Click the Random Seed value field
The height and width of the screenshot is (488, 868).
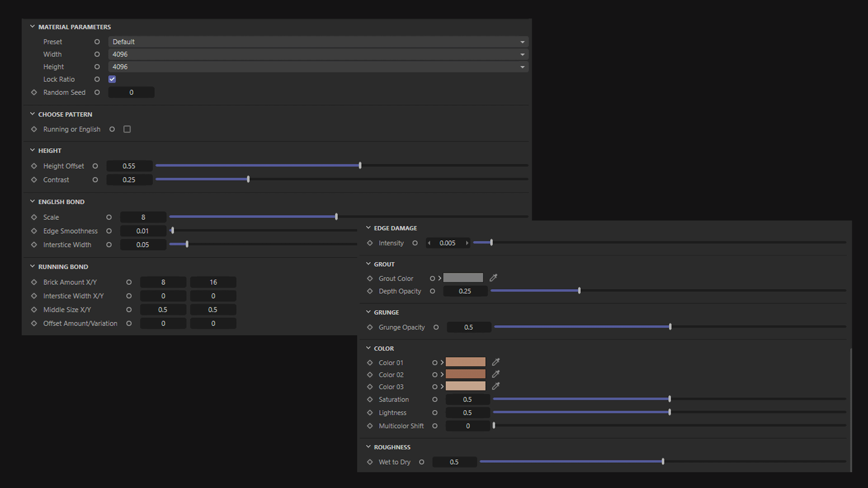point(131,92)
